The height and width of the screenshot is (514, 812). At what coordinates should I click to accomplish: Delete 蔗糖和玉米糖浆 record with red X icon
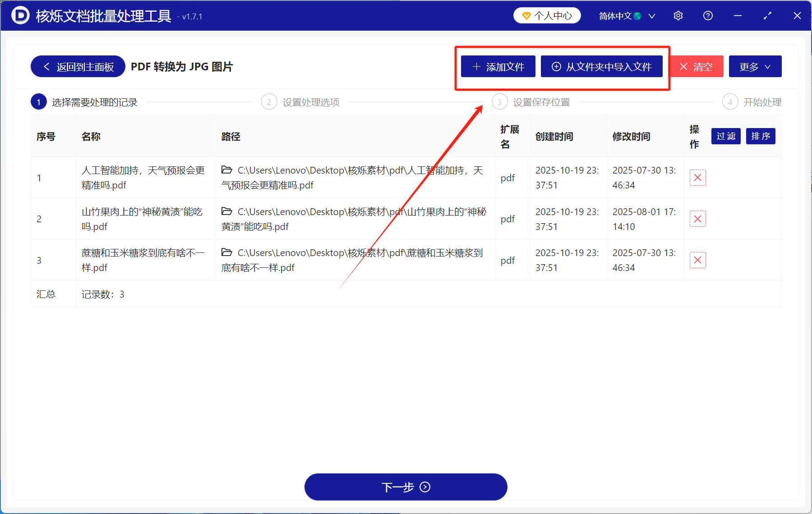[x=697, y=260]
